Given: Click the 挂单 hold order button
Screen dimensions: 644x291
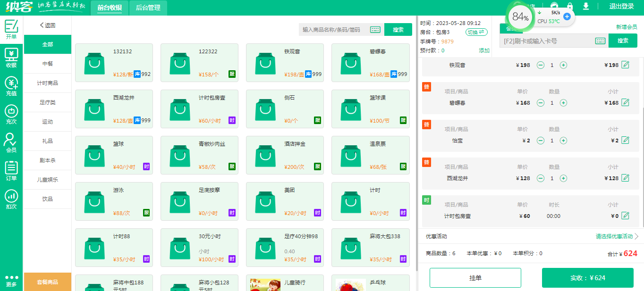Looking at the screenshot, I should click(475, 278).
